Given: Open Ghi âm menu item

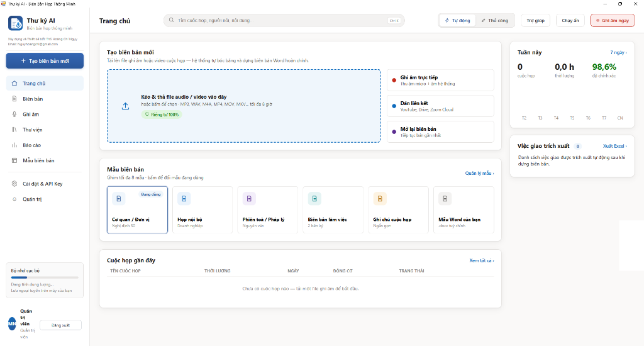Looking at the screenshot, I should point(45,114).
